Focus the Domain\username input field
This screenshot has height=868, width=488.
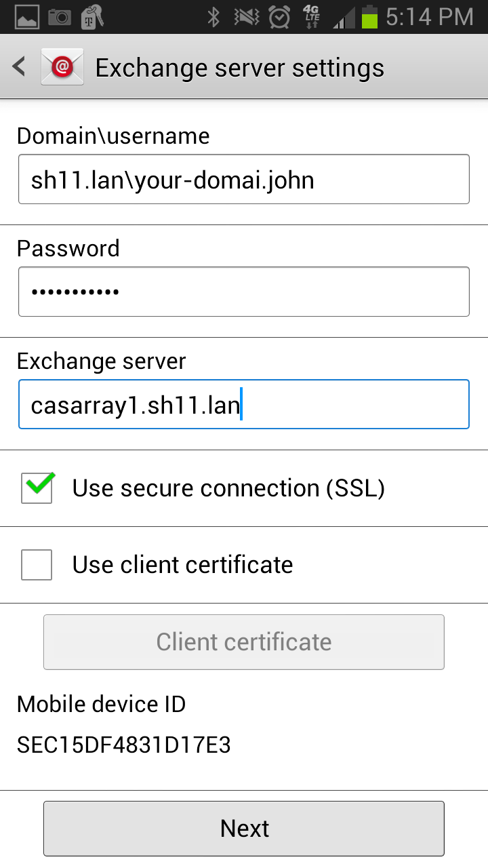[244, 180]
